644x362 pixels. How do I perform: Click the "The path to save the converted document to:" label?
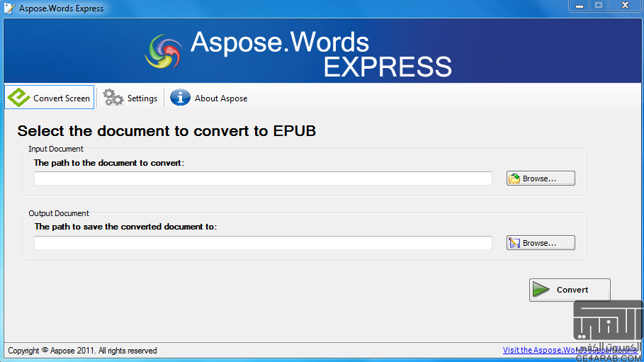(125, 227)
